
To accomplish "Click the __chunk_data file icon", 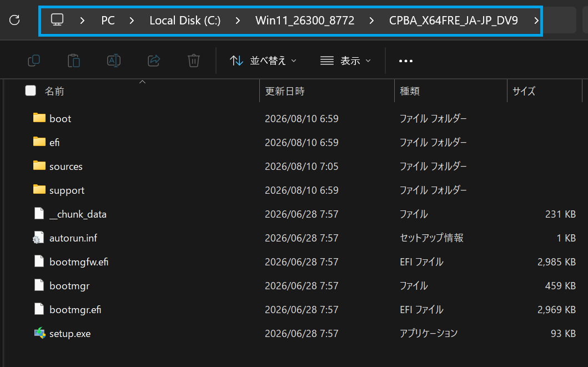I will coord(39,214).
